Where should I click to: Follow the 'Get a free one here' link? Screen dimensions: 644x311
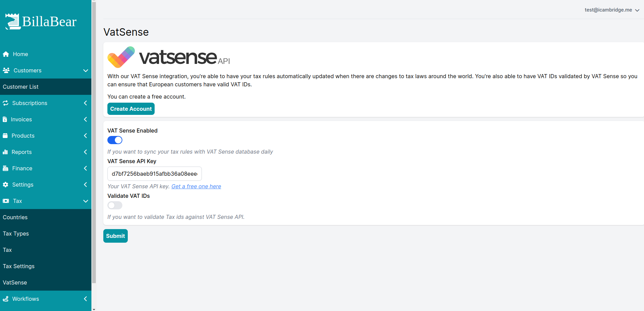(x=196, y=186)
